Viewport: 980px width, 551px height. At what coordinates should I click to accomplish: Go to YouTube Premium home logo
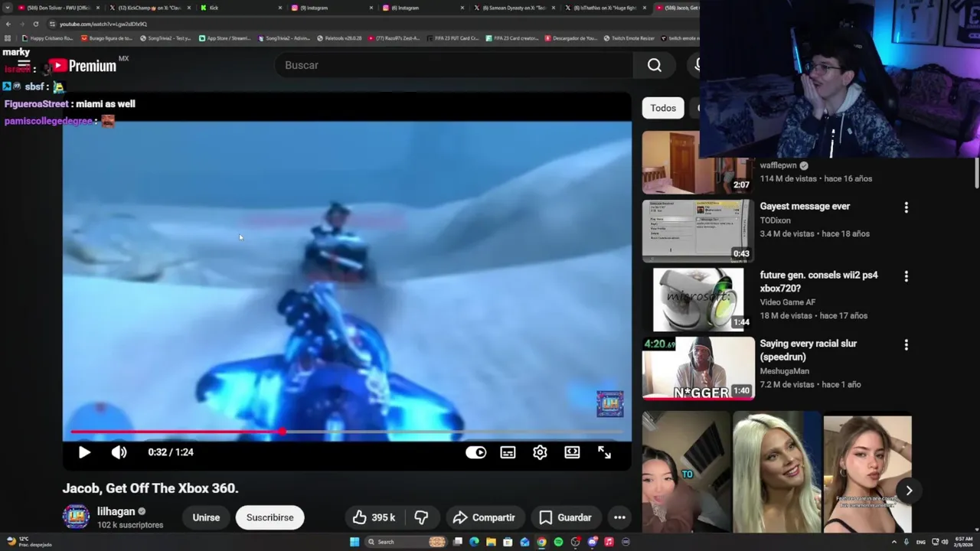[x=83, y=66]
